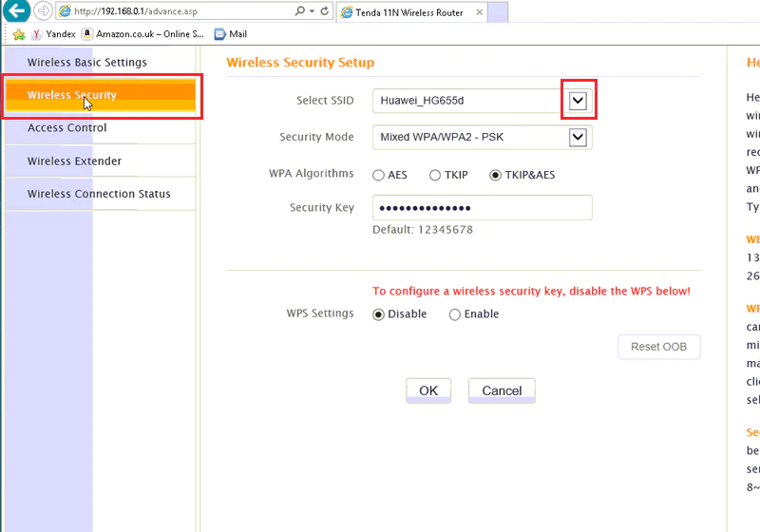
Task: Click the Favorites star icon
Action: (x=18, y=34)
